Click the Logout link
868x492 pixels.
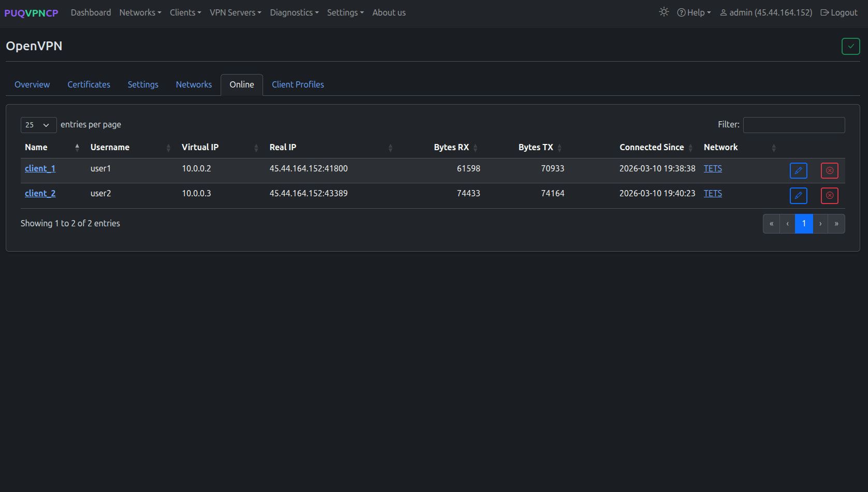coord(839,12)
